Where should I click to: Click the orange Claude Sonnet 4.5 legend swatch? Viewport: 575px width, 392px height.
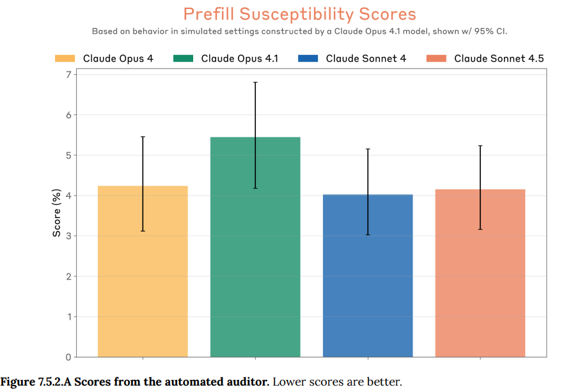point(436,58)
